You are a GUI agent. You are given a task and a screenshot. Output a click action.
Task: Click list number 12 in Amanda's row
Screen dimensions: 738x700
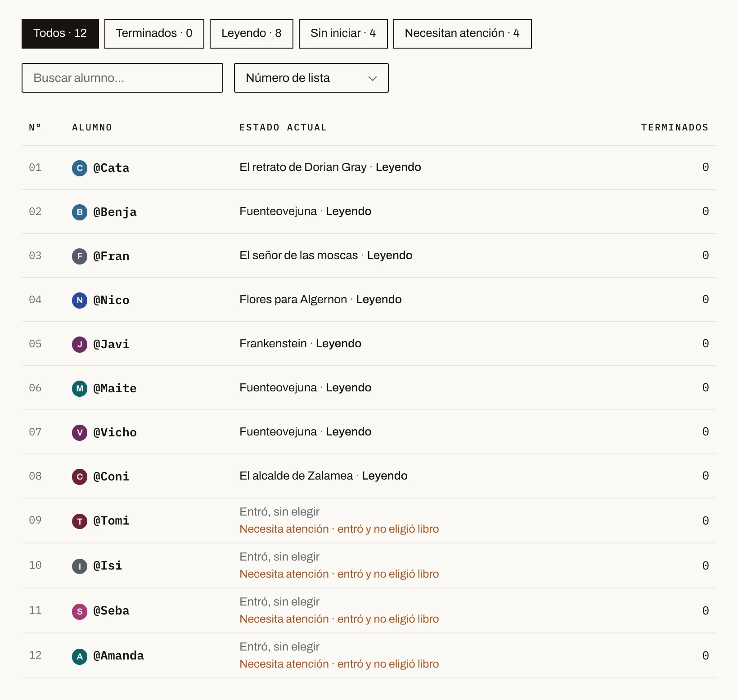pos(35,655)
